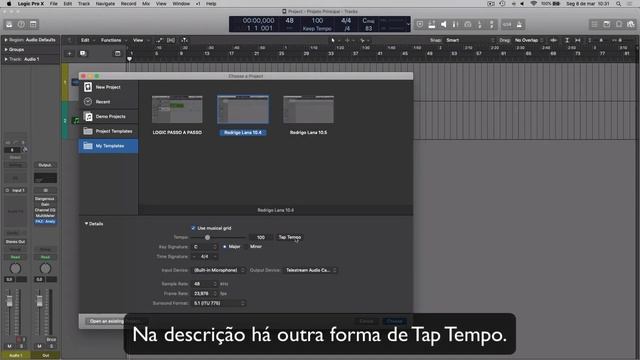640x360 pixels.
Task: Open the Surround Format 5.1 dropdown
Action: pos(219,303)
